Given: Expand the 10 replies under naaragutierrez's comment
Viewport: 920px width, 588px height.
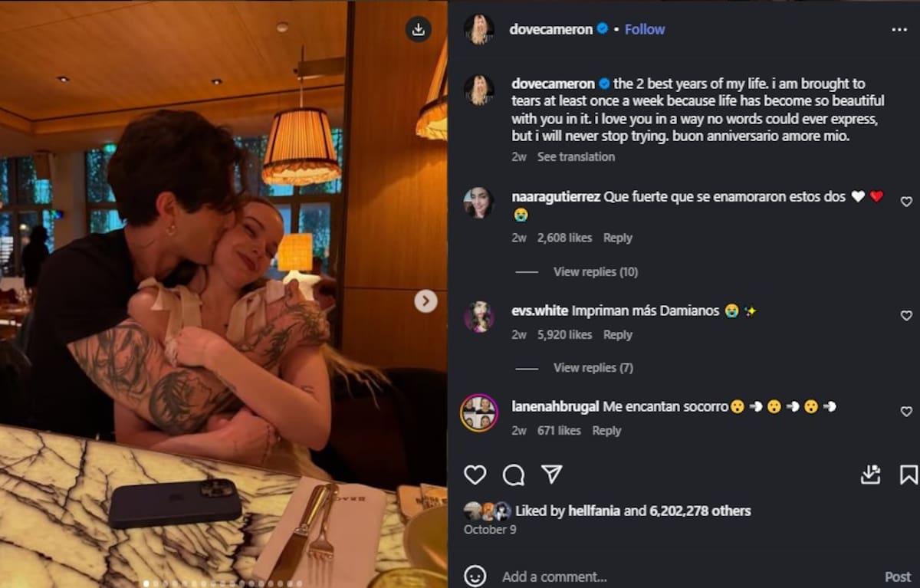Looking at the screenshot, I should [x=596, y=271].
